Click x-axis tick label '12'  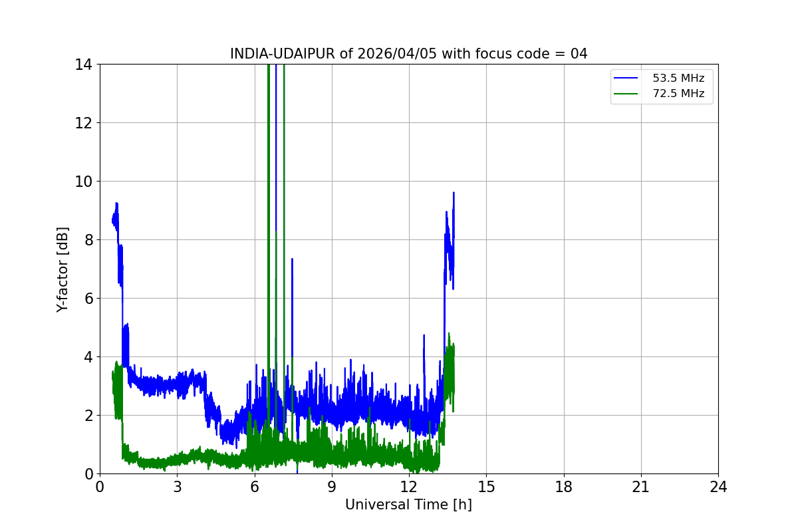pyautogui.click(x=409, y=486)
